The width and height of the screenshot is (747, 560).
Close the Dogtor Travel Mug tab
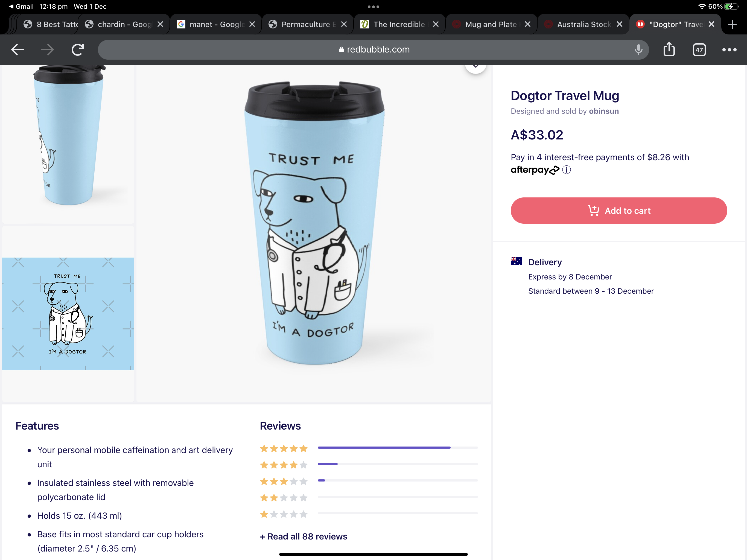(x=711, y=24)
